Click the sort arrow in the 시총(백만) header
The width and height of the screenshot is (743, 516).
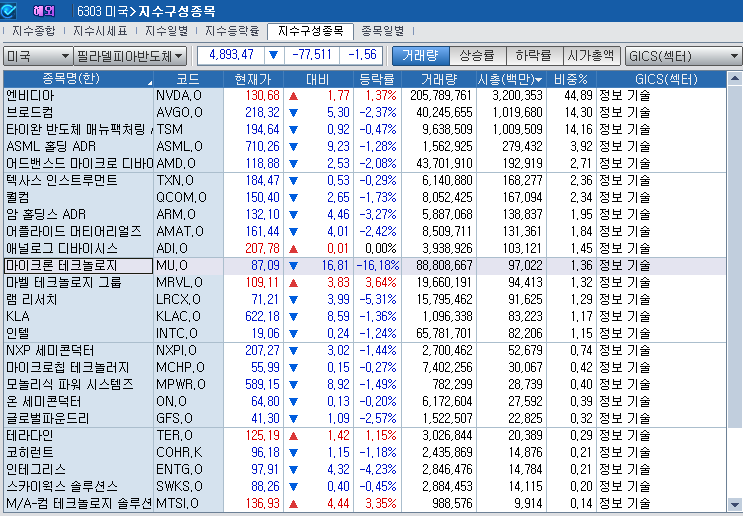point(540,78)
